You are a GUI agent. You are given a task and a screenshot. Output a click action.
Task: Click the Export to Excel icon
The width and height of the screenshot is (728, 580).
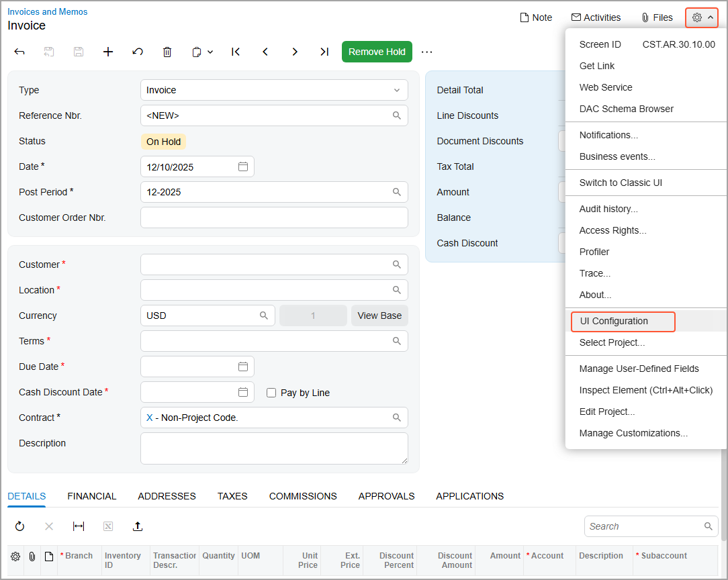click(x=108, y=526)
